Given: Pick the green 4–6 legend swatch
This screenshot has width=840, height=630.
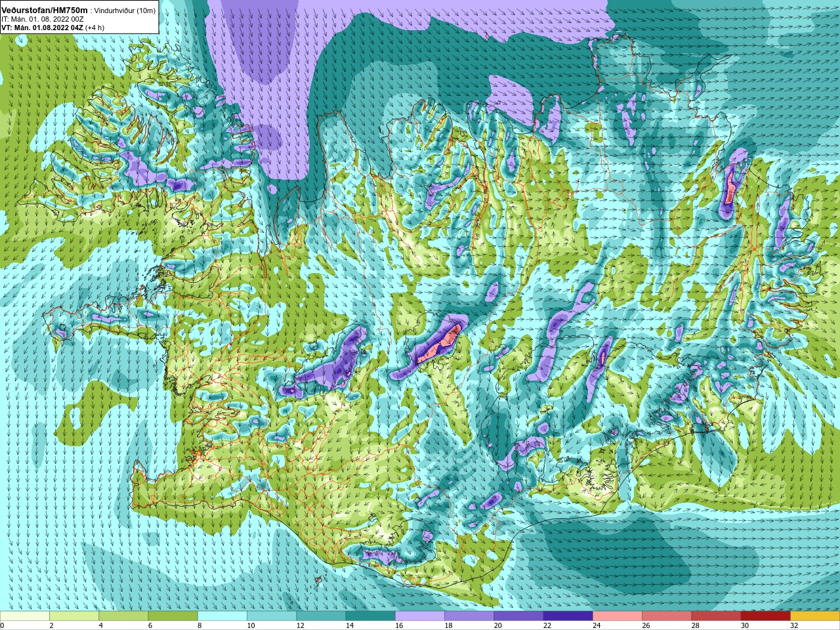Looking at the screenshot, I should pyautogui.click(x=123, y=616).
